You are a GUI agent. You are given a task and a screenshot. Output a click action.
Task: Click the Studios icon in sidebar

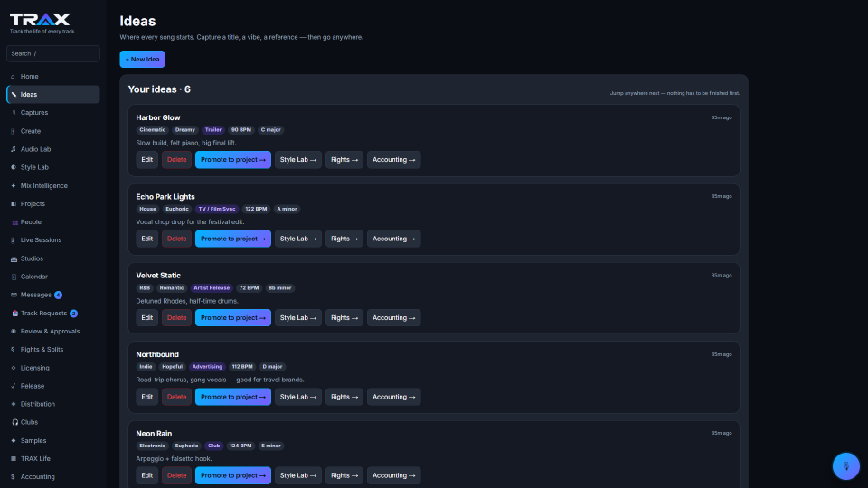14,259
